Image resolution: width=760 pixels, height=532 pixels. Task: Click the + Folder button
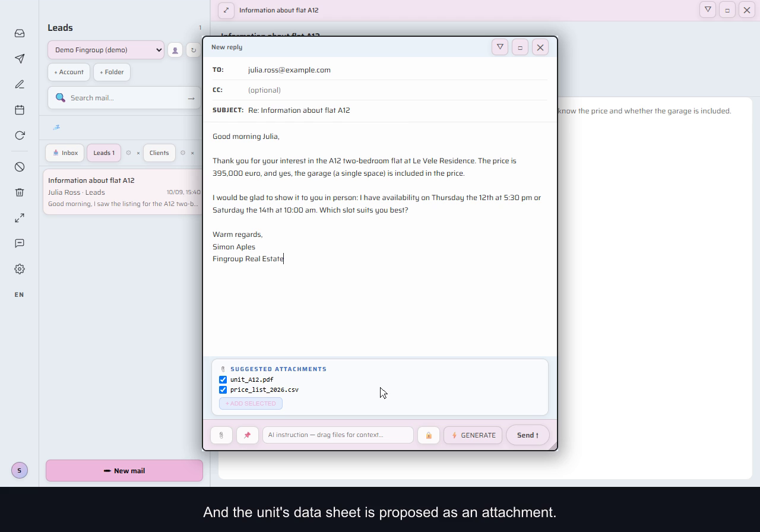click(x=112, y=72)
